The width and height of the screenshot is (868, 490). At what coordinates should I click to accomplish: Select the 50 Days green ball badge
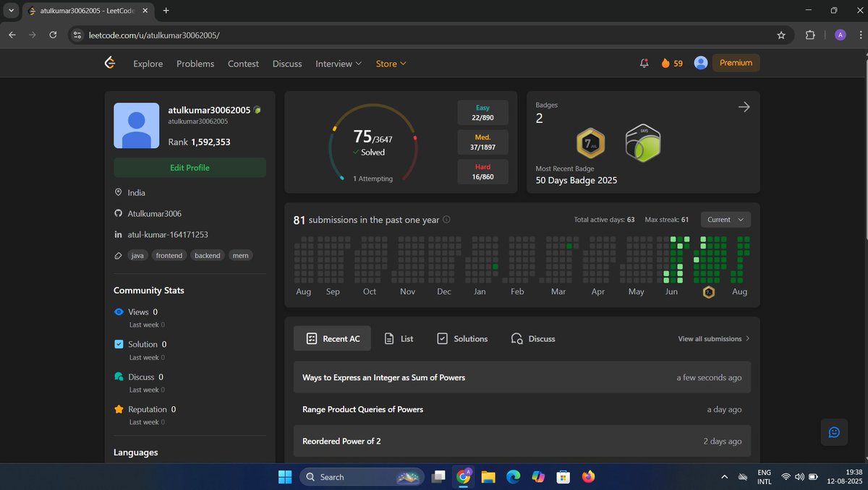[x=642, y=143]
